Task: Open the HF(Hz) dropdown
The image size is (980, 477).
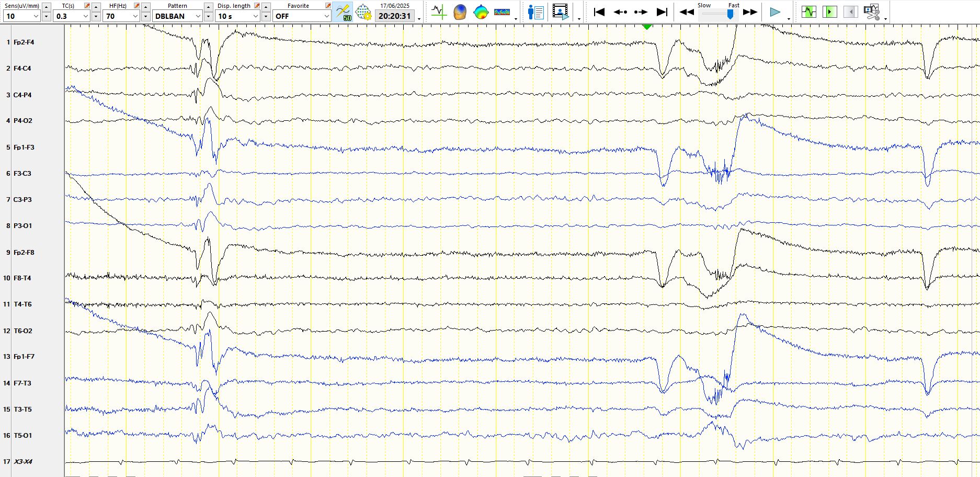Action: pos(121,16)
